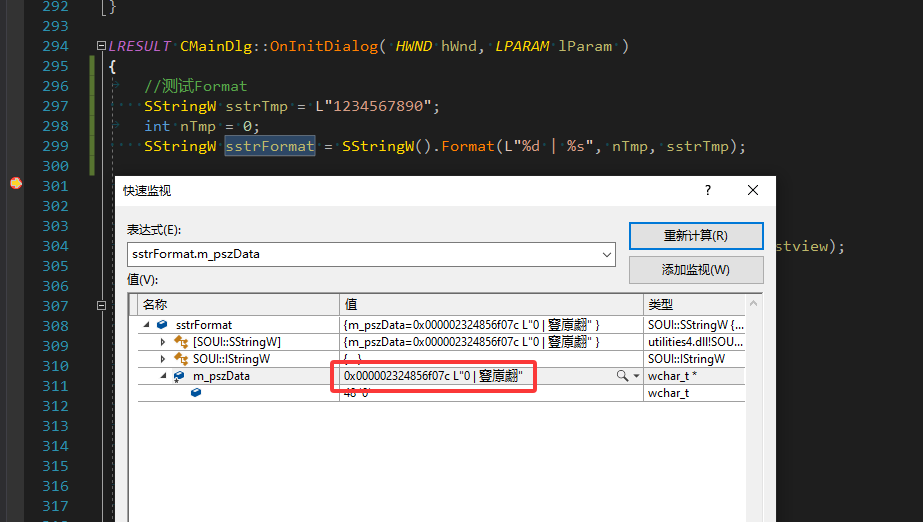Click the 名称 column header
The width and height of the screenshot is (923, 522).
(x=238, y=304)
